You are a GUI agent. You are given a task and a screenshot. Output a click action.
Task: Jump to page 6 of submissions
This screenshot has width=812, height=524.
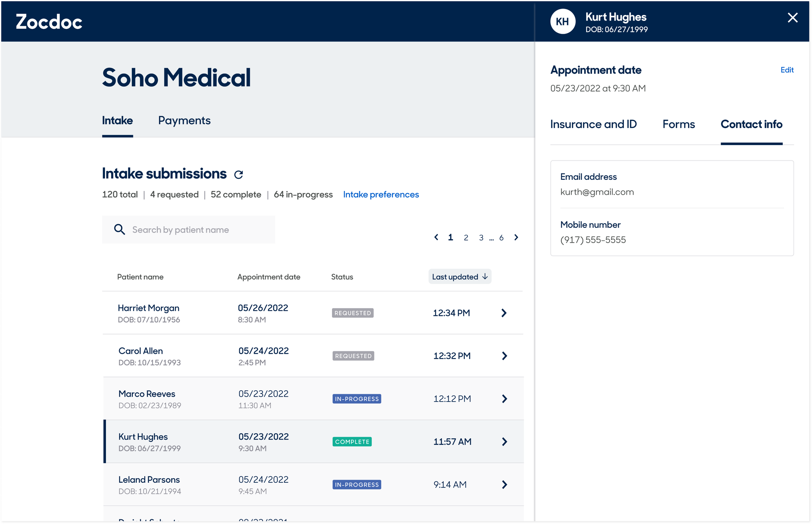(x=501, y=238)
